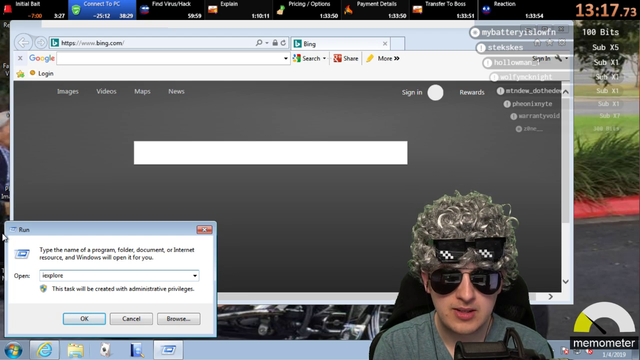This screenshot has width=640, height=360.
Task: Close the Bing tab
Action: click(384, 44)
